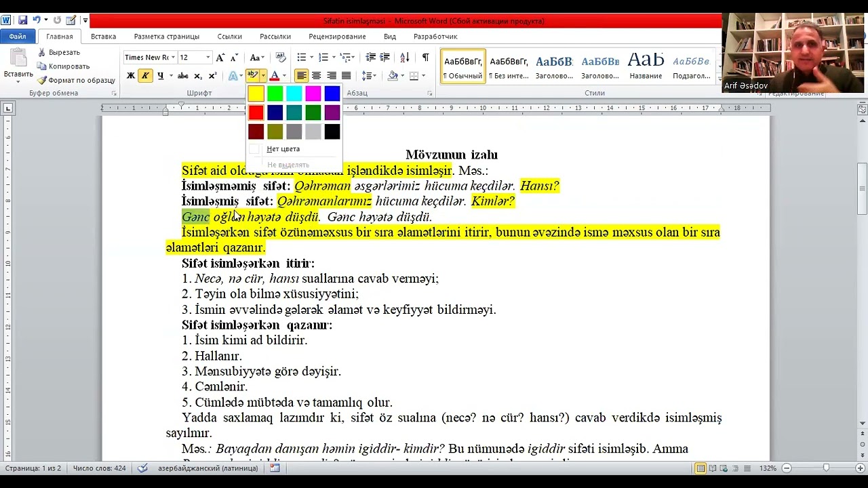Open the Файл tab
This screenshot has height=488, width=868.
tap(18, 37)
